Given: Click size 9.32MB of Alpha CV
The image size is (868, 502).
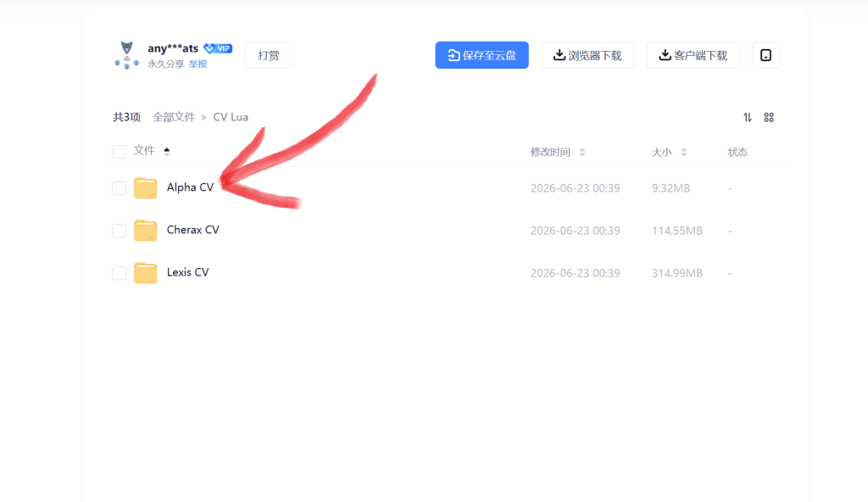Looking at the screenshot, I should [x=671, y=188].
